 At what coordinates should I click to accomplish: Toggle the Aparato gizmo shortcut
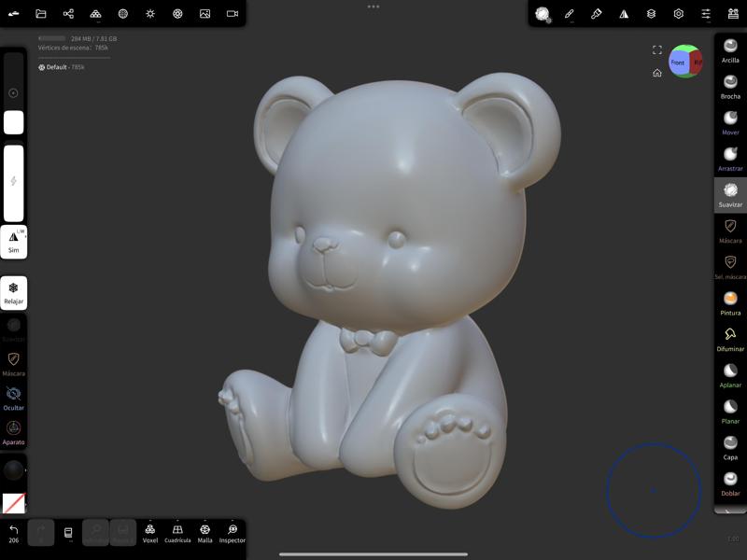[x=13, y=433]
